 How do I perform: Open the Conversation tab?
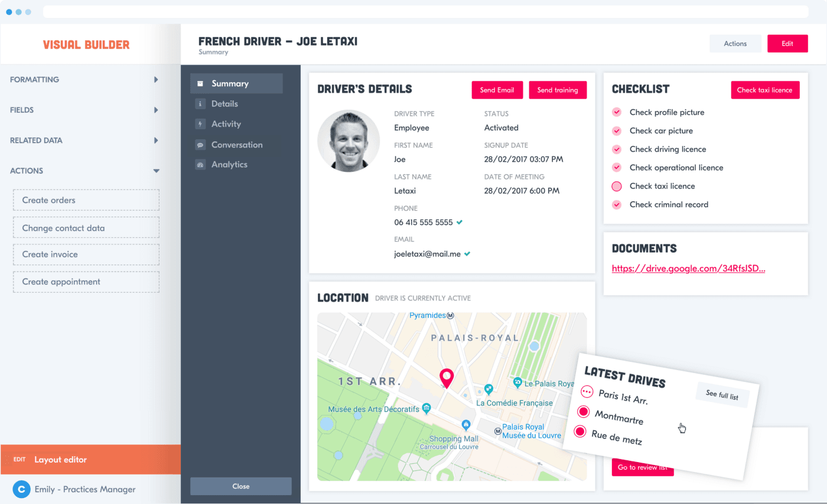click(x=236, y=145)
